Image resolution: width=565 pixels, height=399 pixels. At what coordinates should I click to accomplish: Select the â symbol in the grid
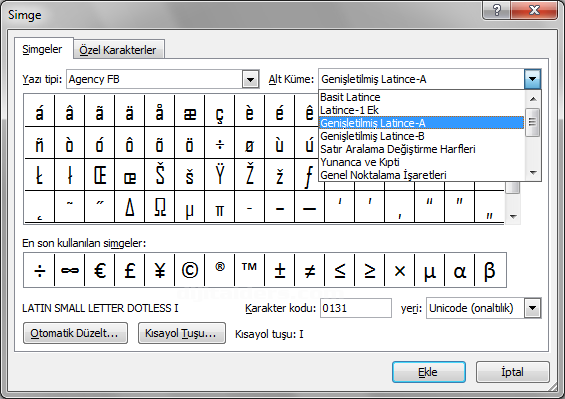click(70, 111)
